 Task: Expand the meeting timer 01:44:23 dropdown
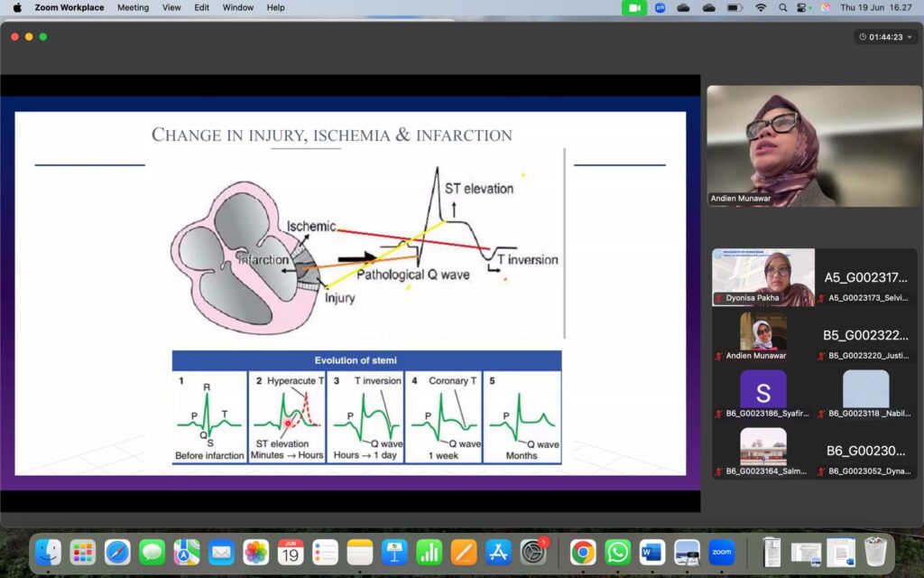(x=884, y=37)
